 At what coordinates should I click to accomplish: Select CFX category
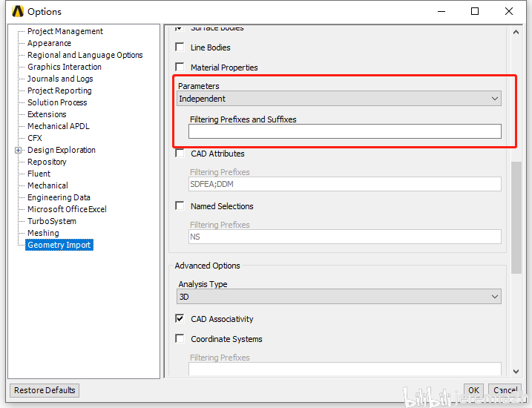click(35, 138)
